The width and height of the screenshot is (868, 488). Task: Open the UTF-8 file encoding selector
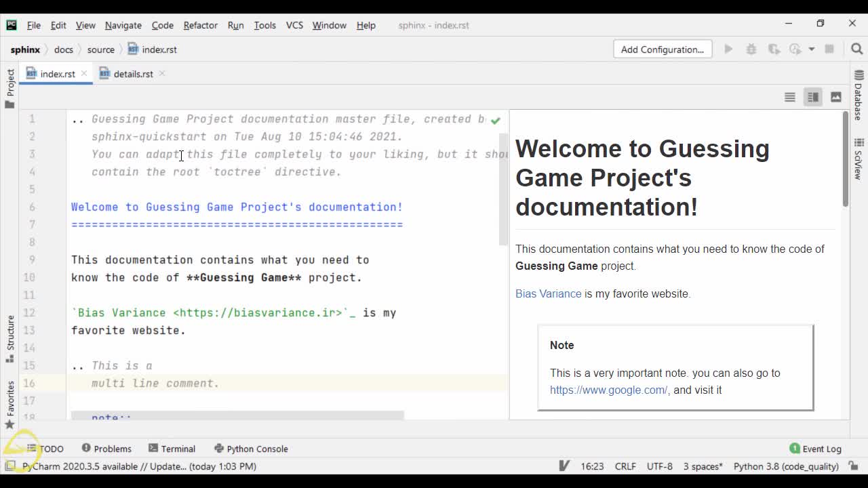click(x=659, y=466)
